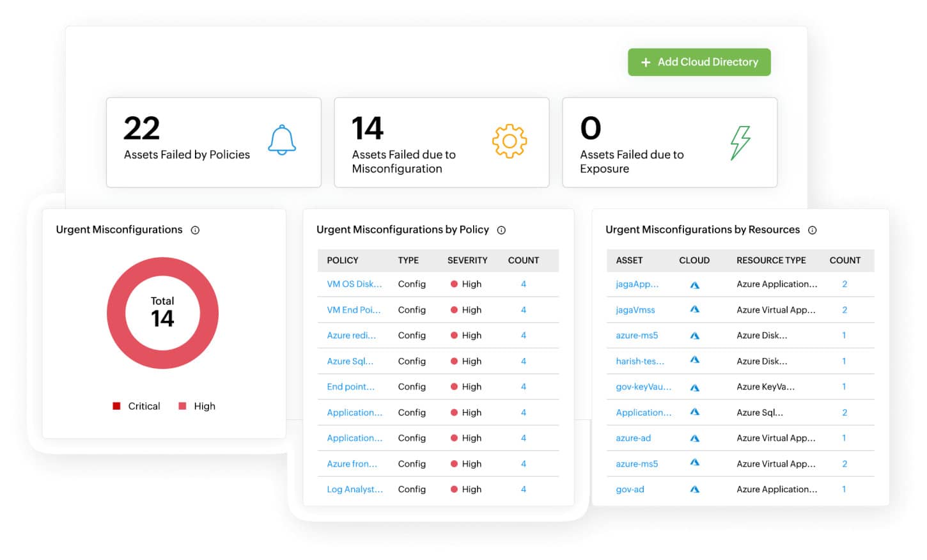Click the CLOUD column header
Viewport: 927px width, 560px height.
point(694,260)
